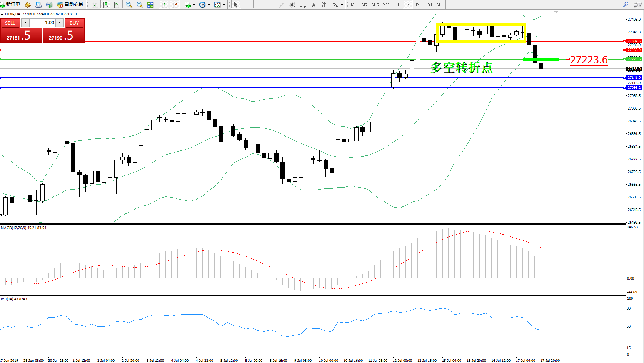The image size is (644, 363).
Task: Switch chart to bar chart mode
Action: pos(95,5)
